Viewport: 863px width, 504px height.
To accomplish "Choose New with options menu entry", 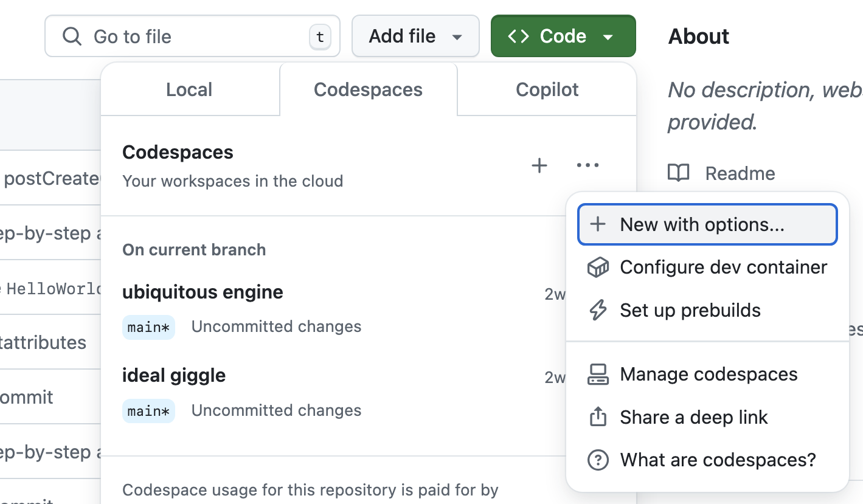I will coord(707,225).
